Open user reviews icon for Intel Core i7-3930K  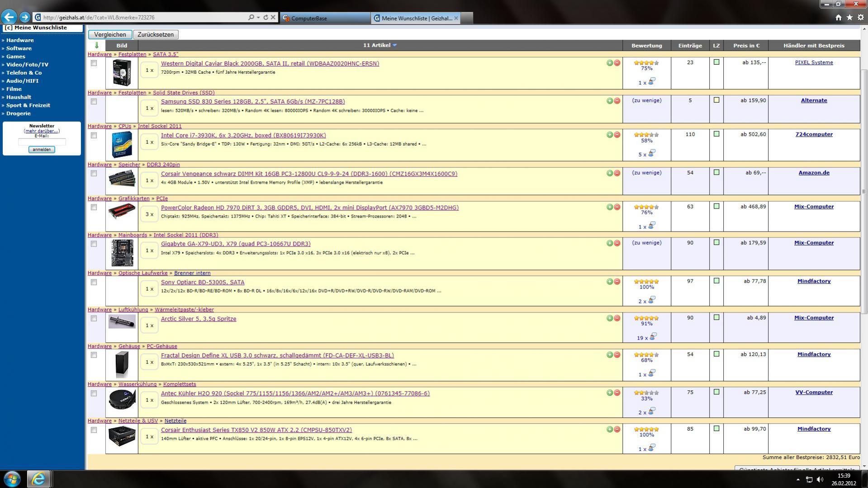652,153
